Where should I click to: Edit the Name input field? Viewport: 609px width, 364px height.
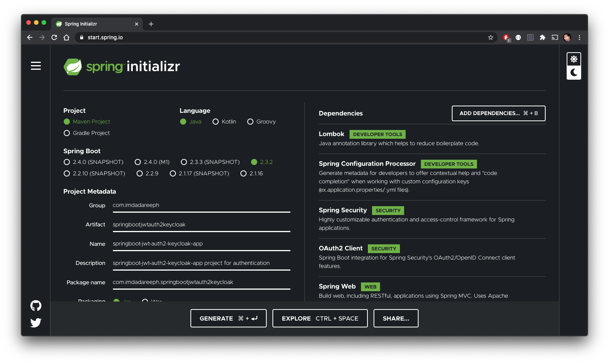click(201, 244)
